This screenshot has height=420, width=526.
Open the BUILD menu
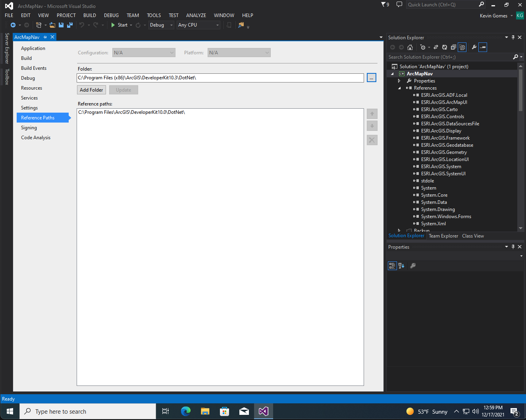pyautogui.click(x=90, y=15)
